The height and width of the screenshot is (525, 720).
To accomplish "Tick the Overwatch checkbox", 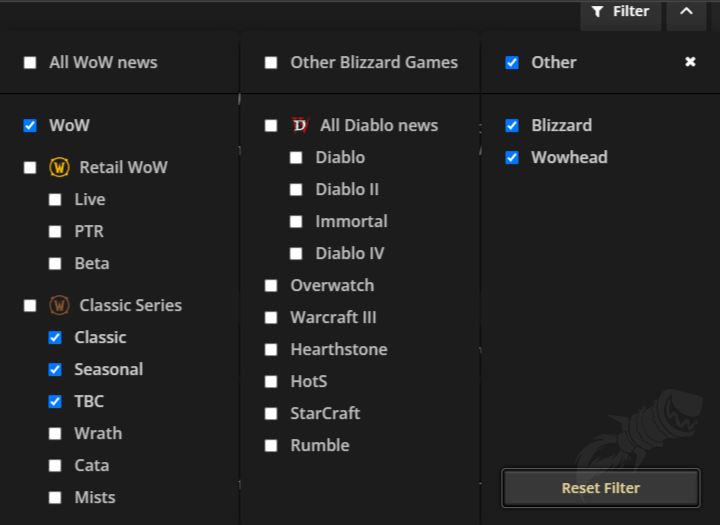I will point(271,286).
